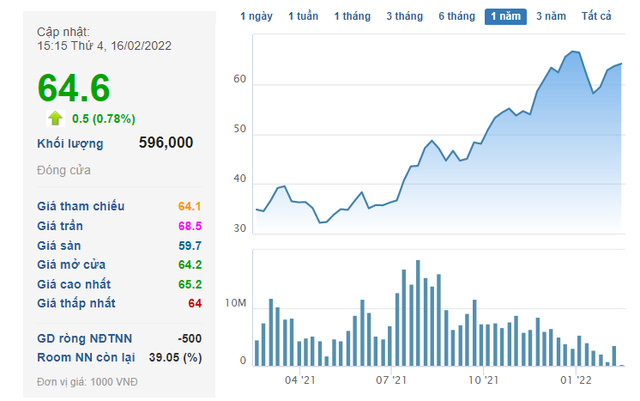Click the Giá sàn value 59.7
The height and width of the screenshot is (401, 640).
point(190,245)
